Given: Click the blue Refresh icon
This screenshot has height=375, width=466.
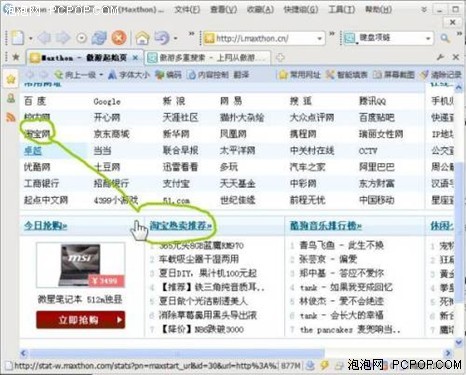Looking at the screenshot, I should [99, 38].
